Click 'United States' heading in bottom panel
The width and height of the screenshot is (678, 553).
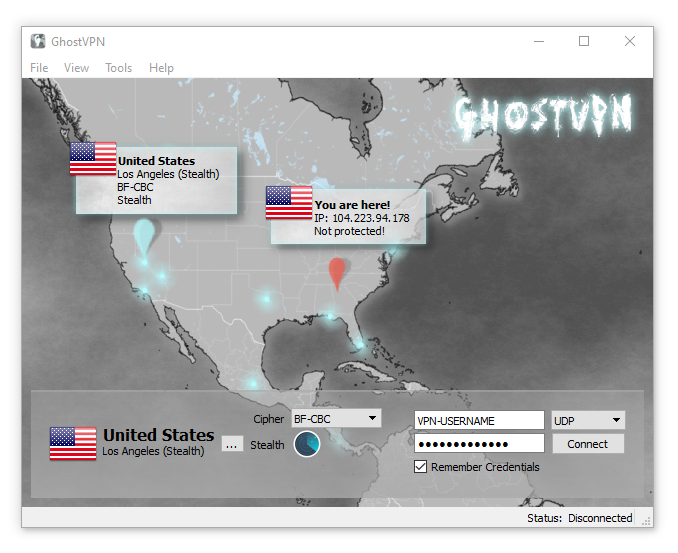[x=158, y=435]
